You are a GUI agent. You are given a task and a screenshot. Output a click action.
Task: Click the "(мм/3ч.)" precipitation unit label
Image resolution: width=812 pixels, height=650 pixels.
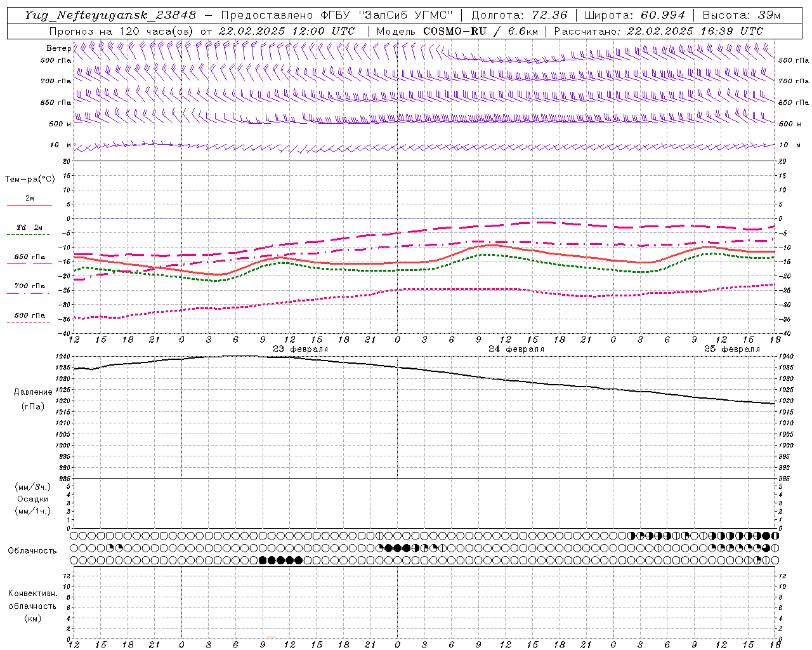(33, 487)
